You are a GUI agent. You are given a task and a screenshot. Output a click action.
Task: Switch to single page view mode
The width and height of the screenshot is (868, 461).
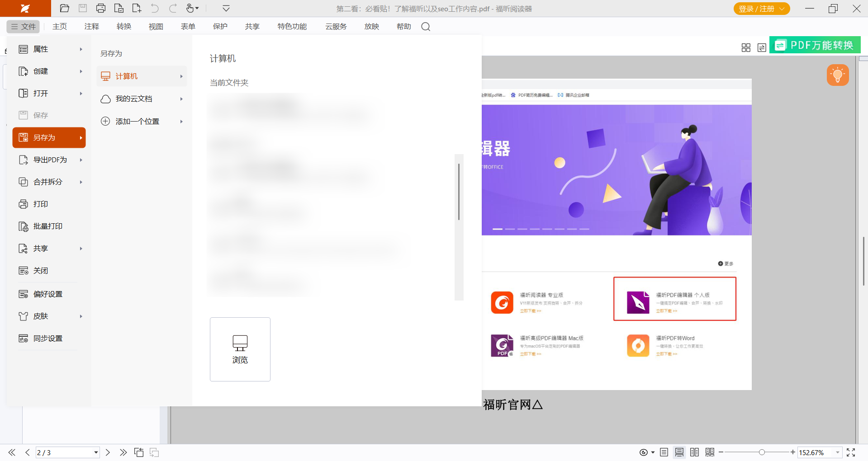coord(664,452)
